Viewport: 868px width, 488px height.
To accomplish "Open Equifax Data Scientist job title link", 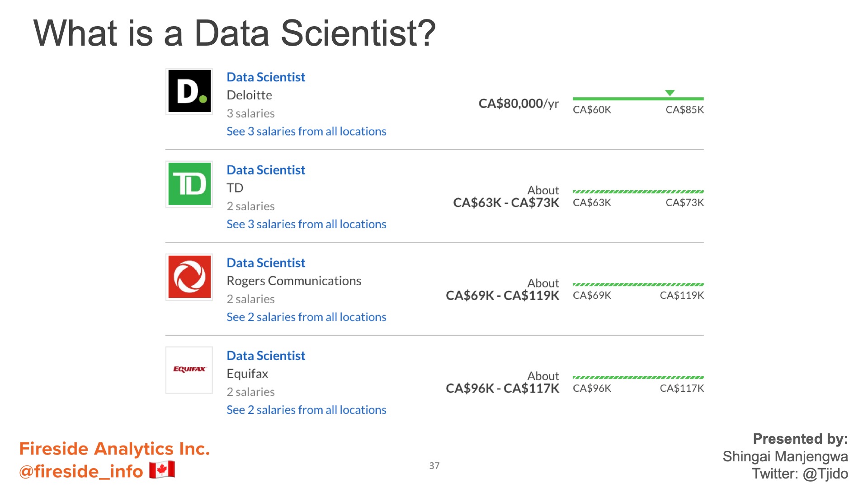I will point(266,356).
